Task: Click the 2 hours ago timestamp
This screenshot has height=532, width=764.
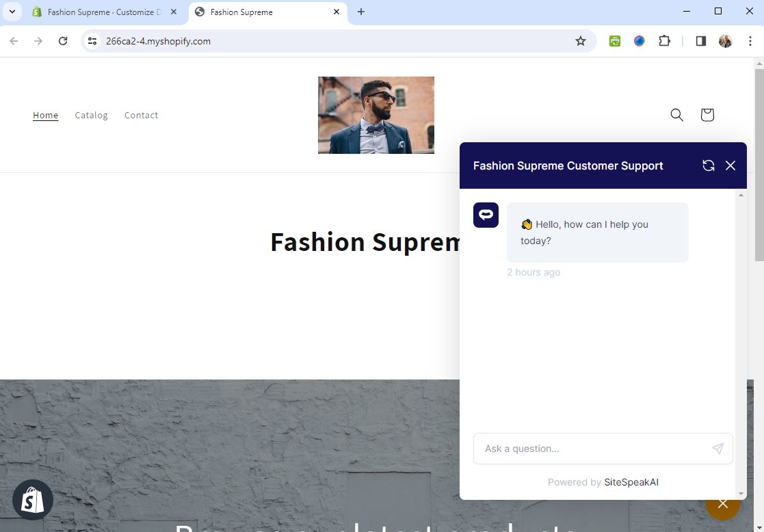Action: click(x=534, y=272)
